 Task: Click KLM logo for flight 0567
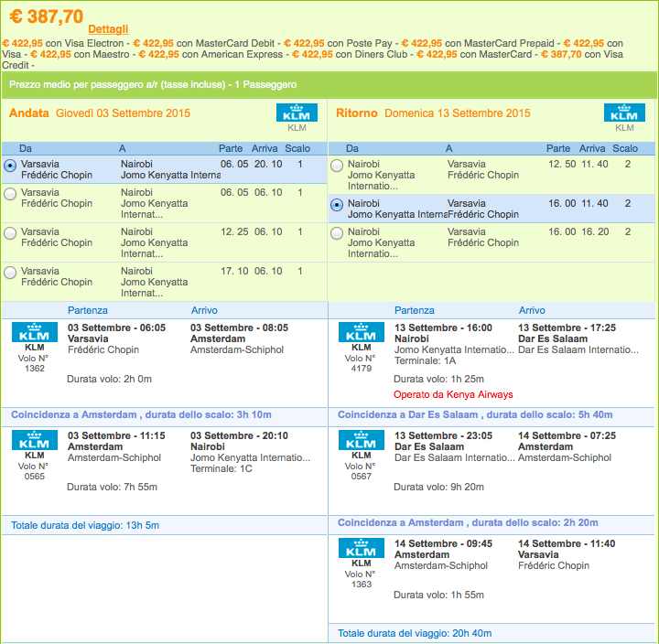tap(361, 440)
